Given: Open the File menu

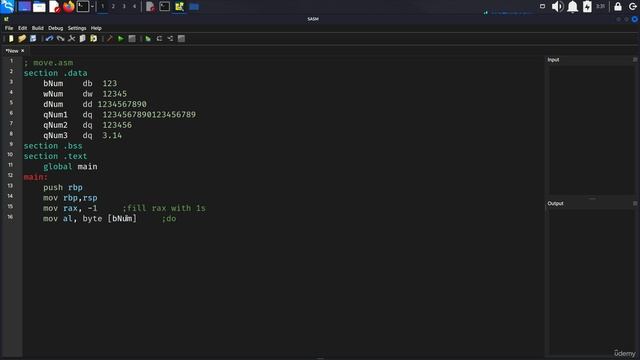Looking at the screenshot, I should coord(9,28).
